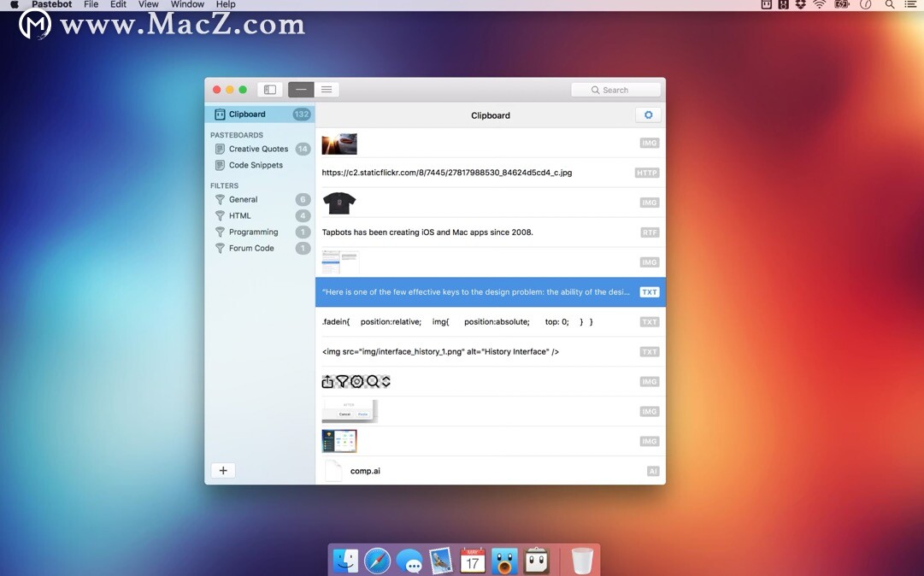
Task: Switch to compact single-line row view
Action: pos(301,90)
